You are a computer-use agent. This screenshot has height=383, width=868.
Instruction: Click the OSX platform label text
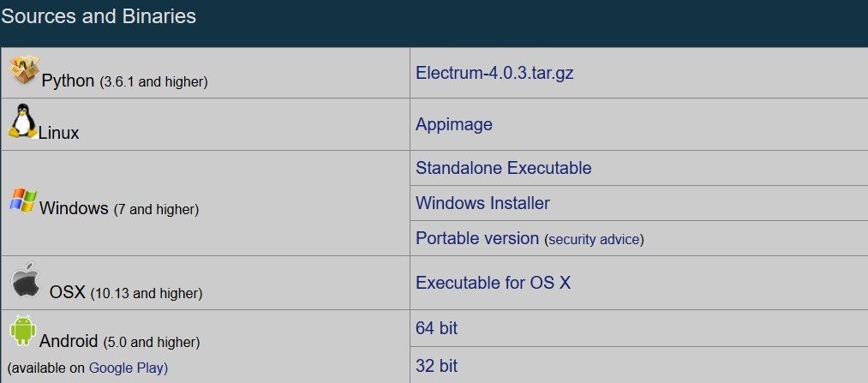click(x=67, y=292)
